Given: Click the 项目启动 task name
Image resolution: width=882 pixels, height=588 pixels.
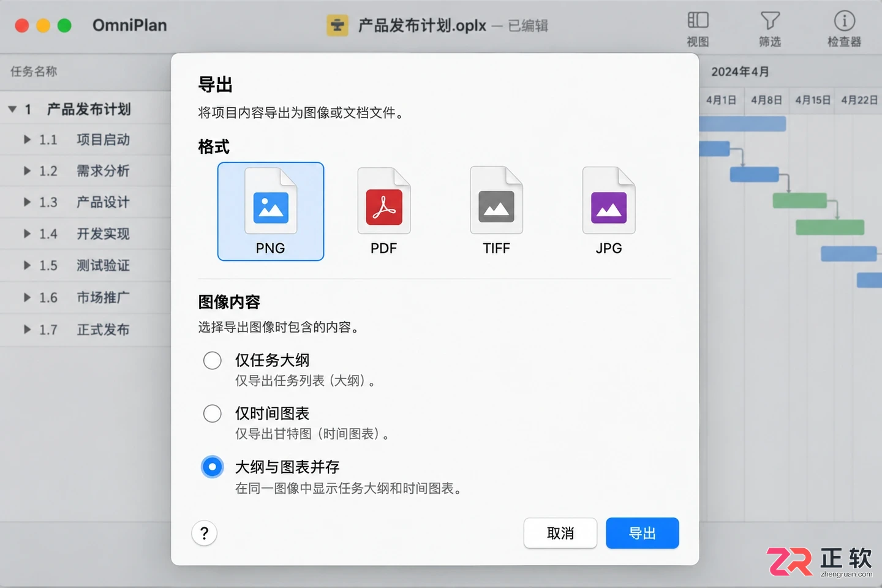Looking at the screenshot, I should click(x=103, y=140).
